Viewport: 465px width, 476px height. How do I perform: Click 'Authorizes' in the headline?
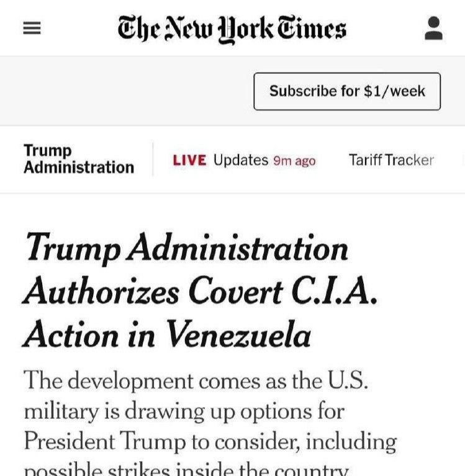point(102,292)
